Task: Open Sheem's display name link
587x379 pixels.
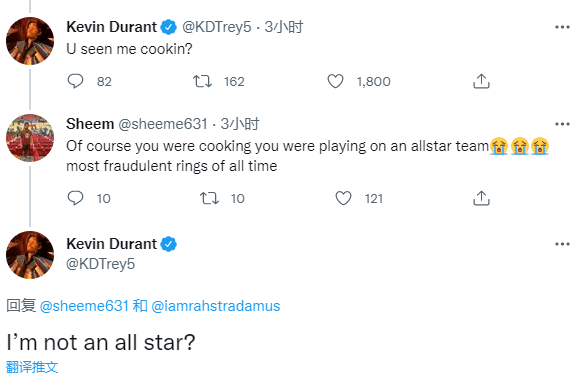Action: [90, 124]
